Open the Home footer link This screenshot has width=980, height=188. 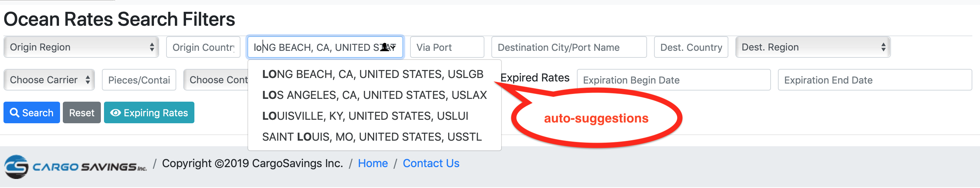pos(373,163)
